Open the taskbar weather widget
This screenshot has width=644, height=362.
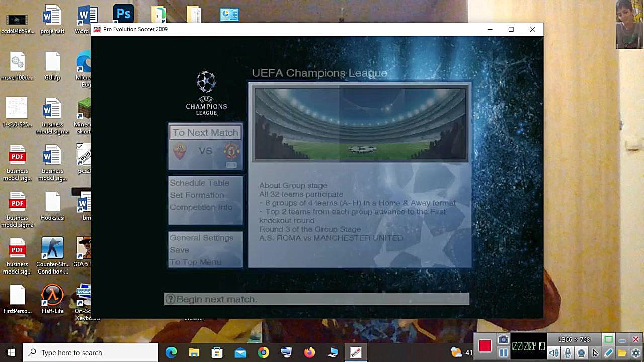(461, 352)
